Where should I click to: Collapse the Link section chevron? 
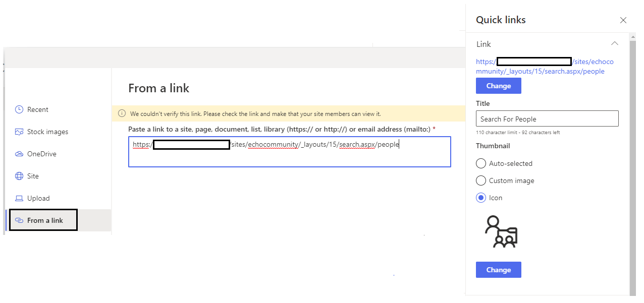pyautogui.click(x=615, y=43)
